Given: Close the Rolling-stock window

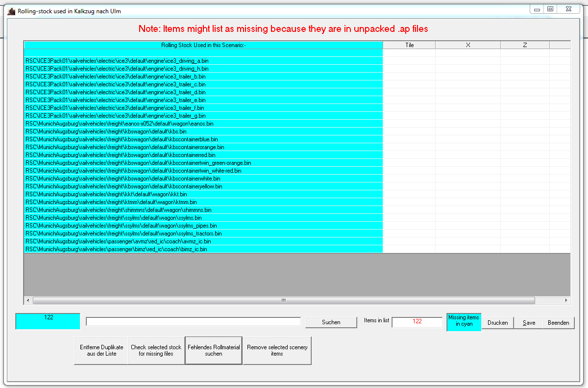Looking at the screenshot, I should click(x=568, y=9).
